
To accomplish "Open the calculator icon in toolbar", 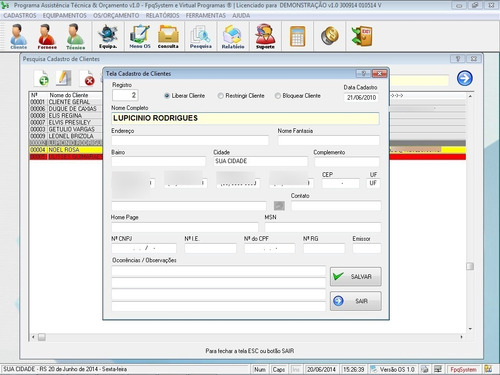I will point(298,36).
